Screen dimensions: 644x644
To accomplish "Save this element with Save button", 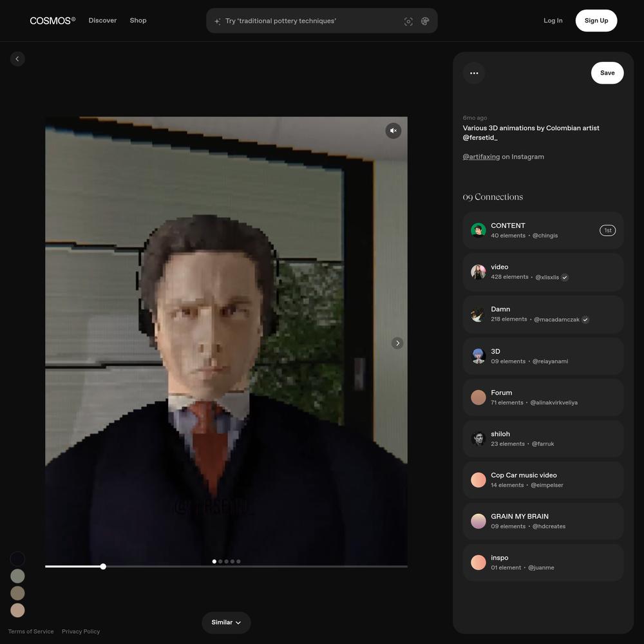I will pos(607,73).
